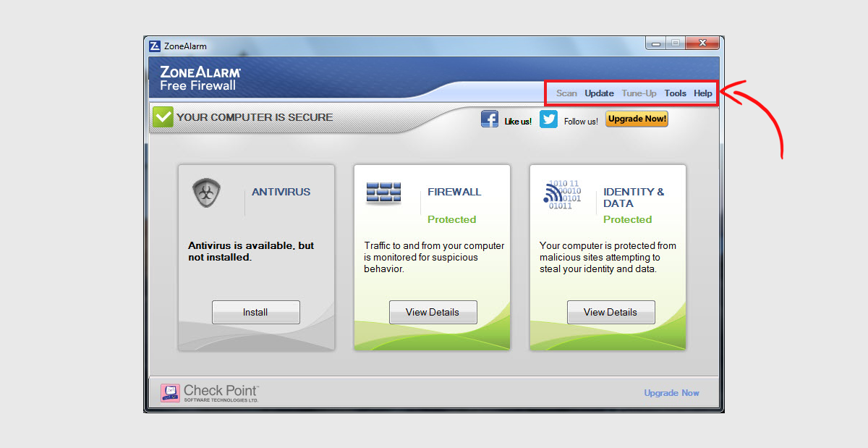Click the Twitter bird icon
The height and width of the screenshot is (448, 868).
click(549, 119)
